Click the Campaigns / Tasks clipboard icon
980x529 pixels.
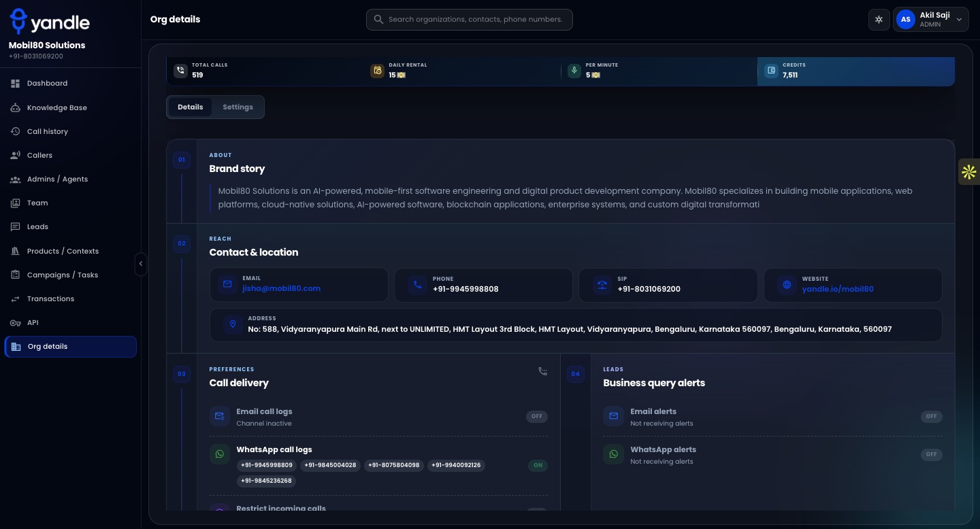(x=15, y=275)
